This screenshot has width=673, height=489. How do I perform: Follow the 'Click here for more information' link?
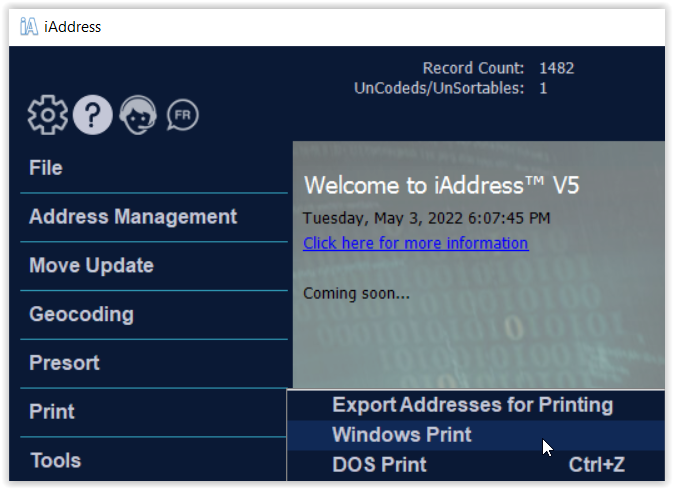click(415, 243)
